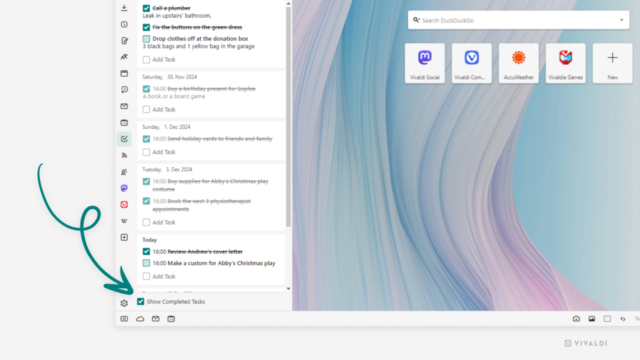
Task: Uncheck 'Send holiday cards to friends and family'
Action: pos(146,139)
